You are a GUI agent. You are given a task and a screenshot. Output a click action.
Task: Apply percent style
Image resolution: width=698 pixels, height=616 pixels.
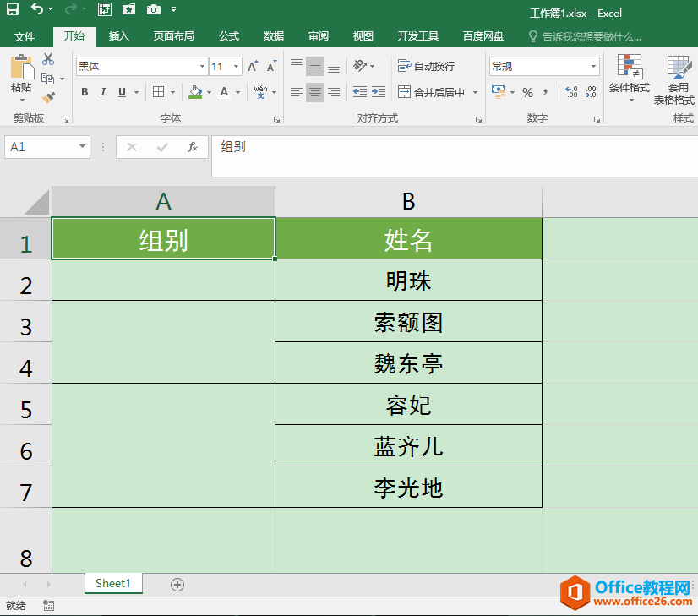[x=528, y=92]
